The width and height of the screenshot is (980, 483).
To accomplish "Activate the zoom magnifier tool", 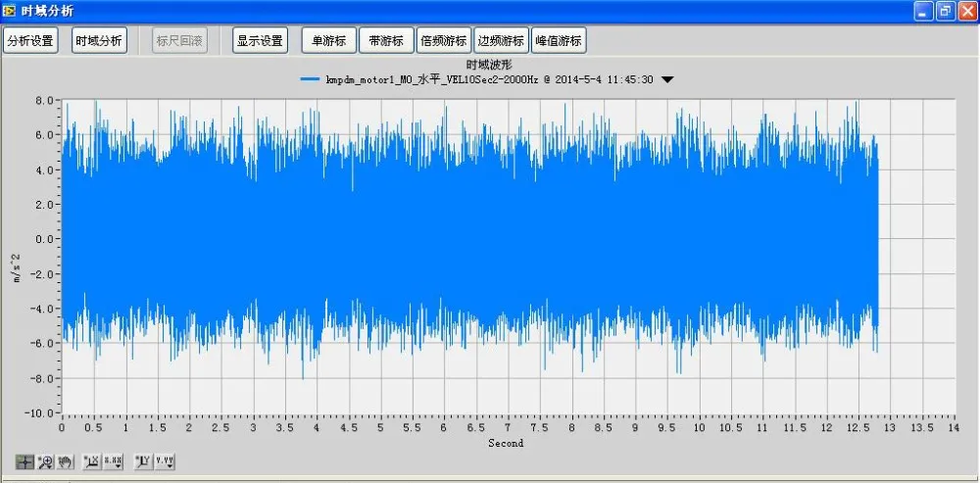I will 45,460.
